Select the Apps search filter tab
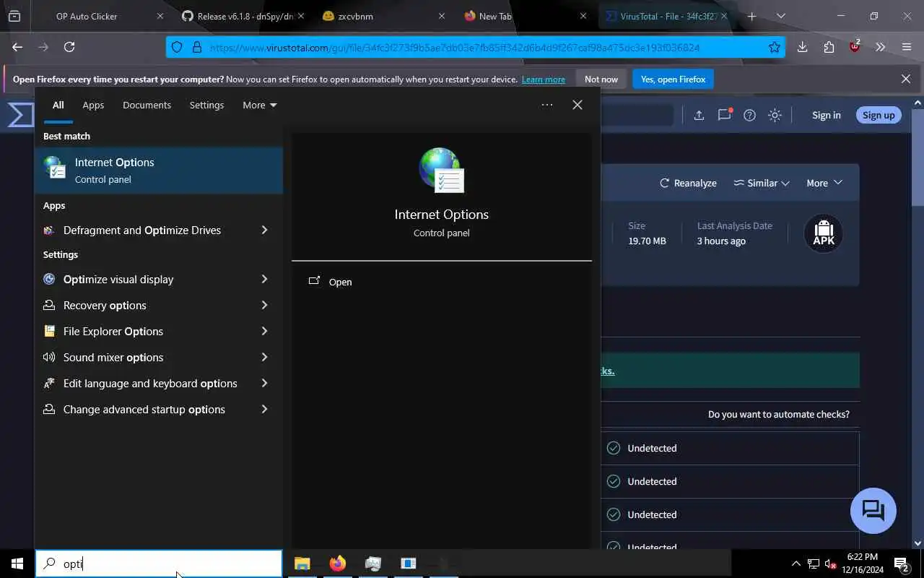Screen dimensions: 924x578 (x=93, y=105)
